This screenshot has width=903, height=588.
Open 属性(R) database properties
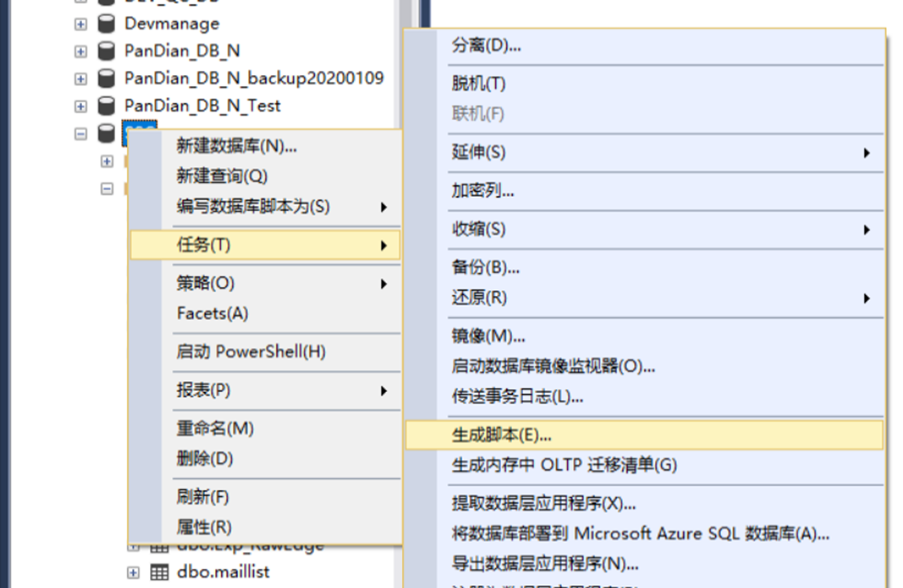pyautogui.click(x=265, y=527)
